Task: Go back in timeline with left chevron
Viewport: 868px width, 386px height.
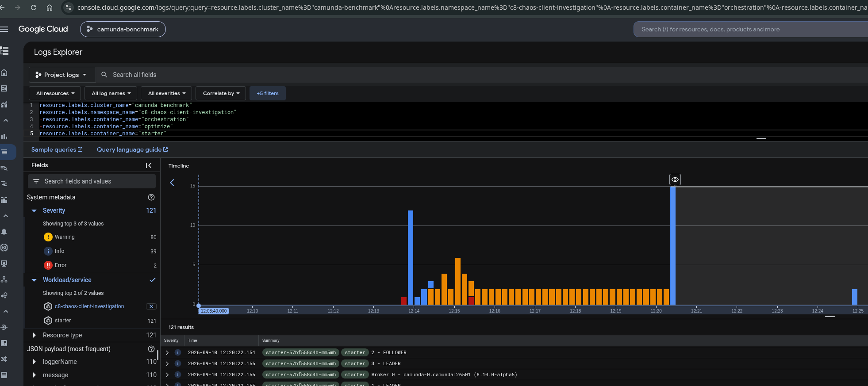Action: pyautogui.click(x=172, y=182)
